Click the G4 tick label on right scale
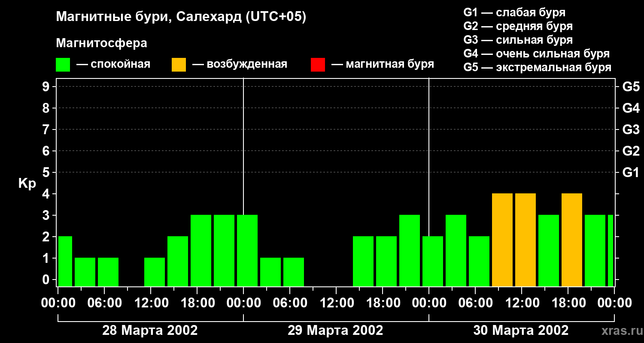The image size is (644, 343). [631, 108]
